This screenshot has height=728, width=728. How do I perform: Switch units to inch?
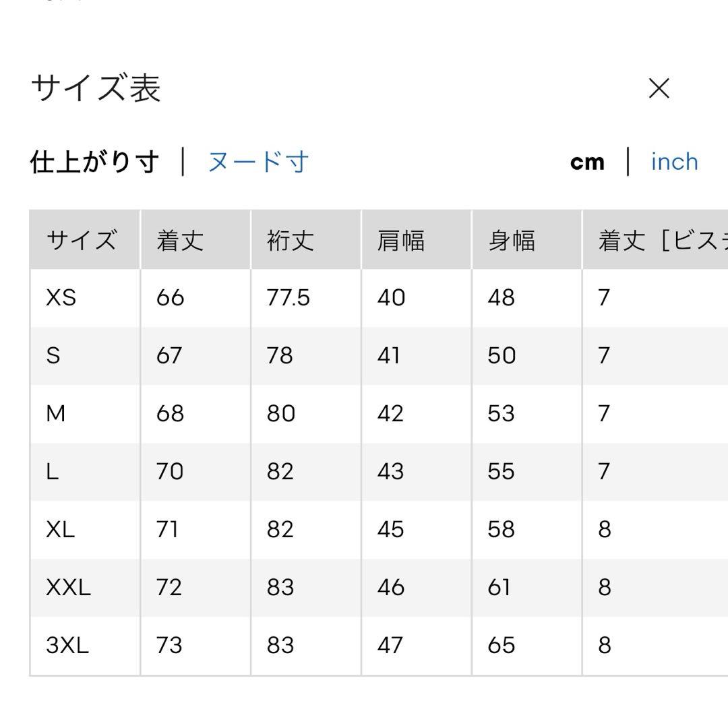(674, 162)
